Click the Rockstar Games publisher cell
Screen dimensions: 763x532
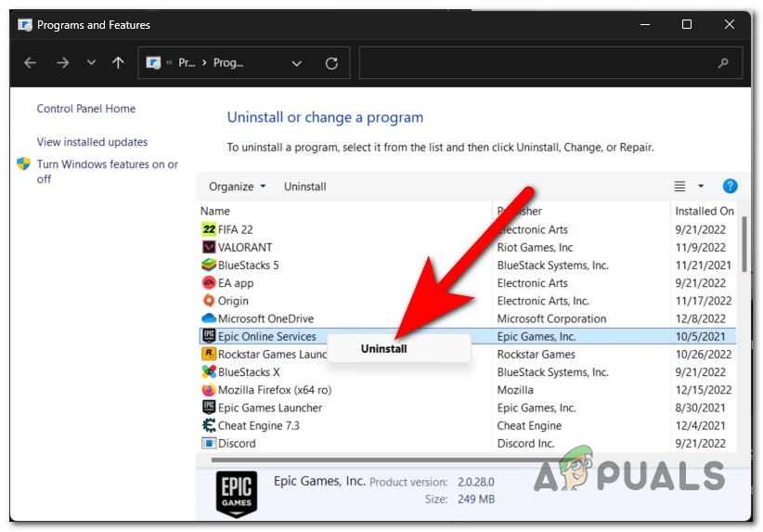tap(536, 354)
